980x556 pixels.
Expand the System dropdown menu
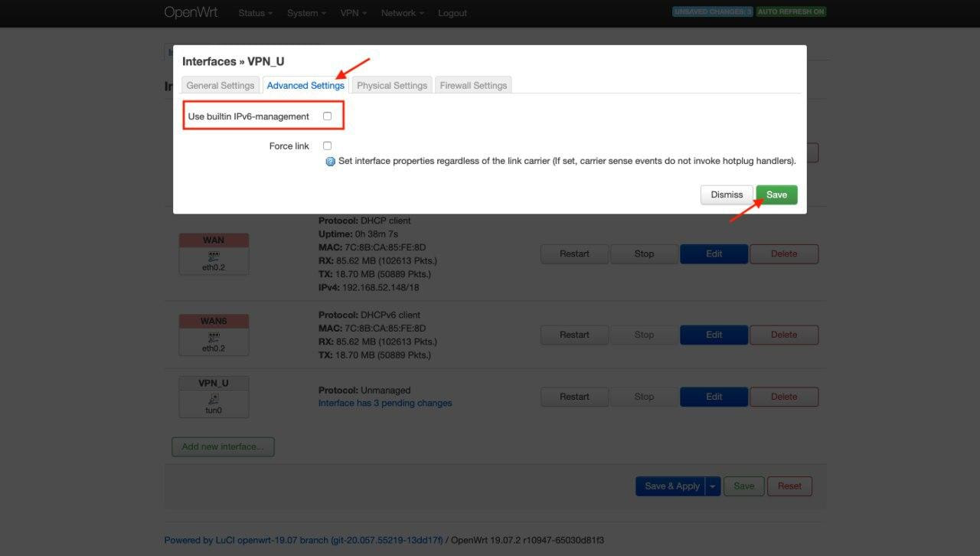tap(306, 13)
